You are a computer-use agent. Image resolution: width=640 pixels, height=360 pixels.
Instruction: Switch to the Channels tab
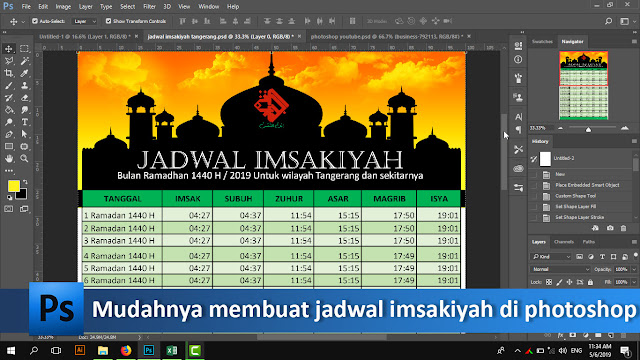click(564, 242)
